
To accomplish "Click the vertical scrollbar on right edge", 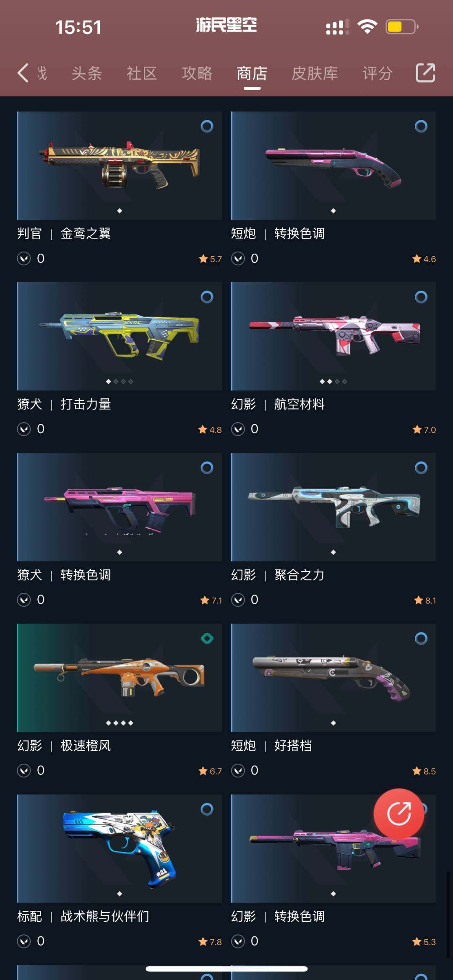I will coord(448,915).
